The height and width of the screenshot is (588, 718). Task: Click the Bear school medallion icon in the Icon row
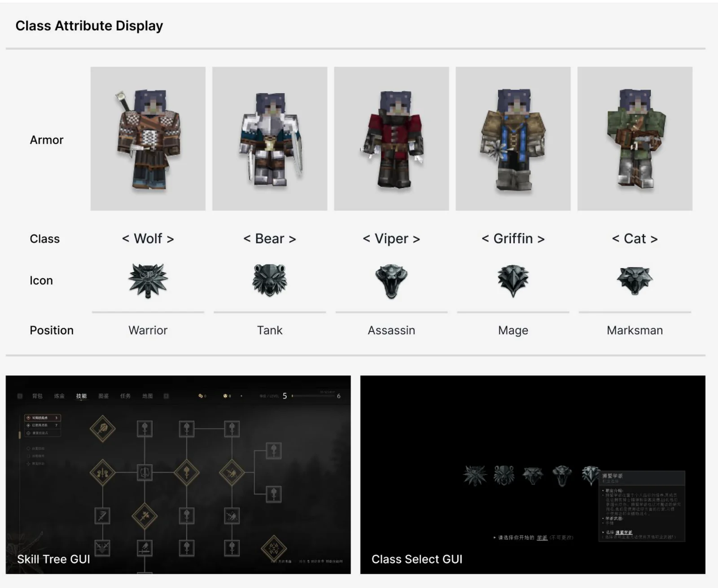coord(270,280)
